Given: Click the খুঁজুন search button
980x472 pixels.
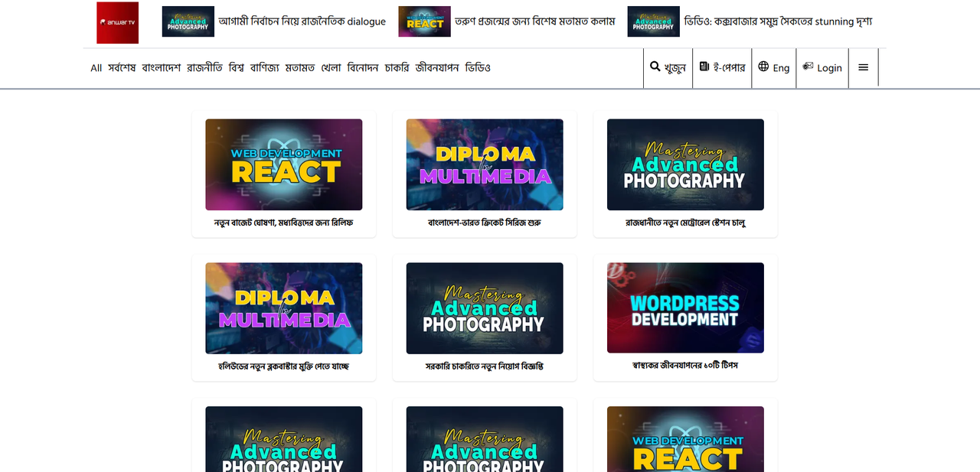Looking at the screenshot, I should click(668, 68).
